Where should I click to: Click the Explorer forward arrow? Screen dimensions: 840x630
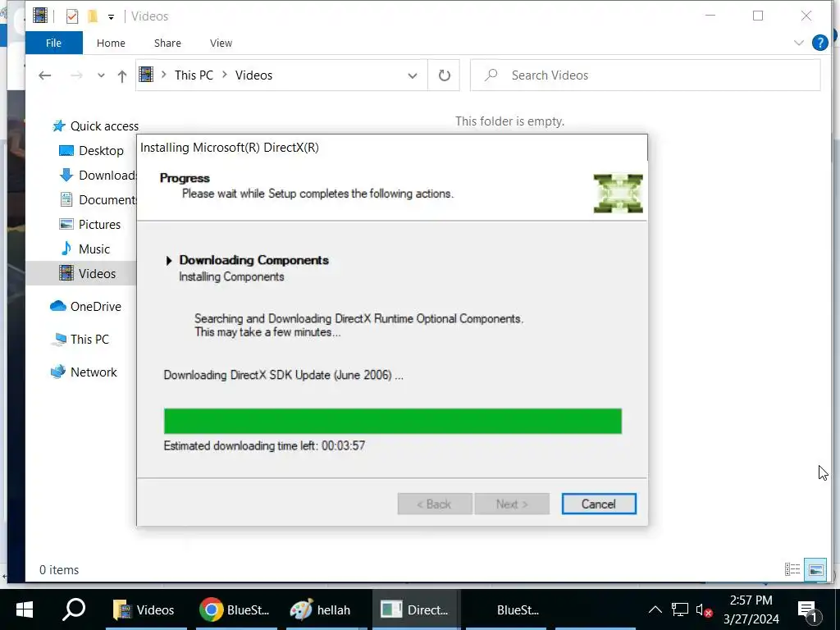pyautogui.click(x=76, y=75)
